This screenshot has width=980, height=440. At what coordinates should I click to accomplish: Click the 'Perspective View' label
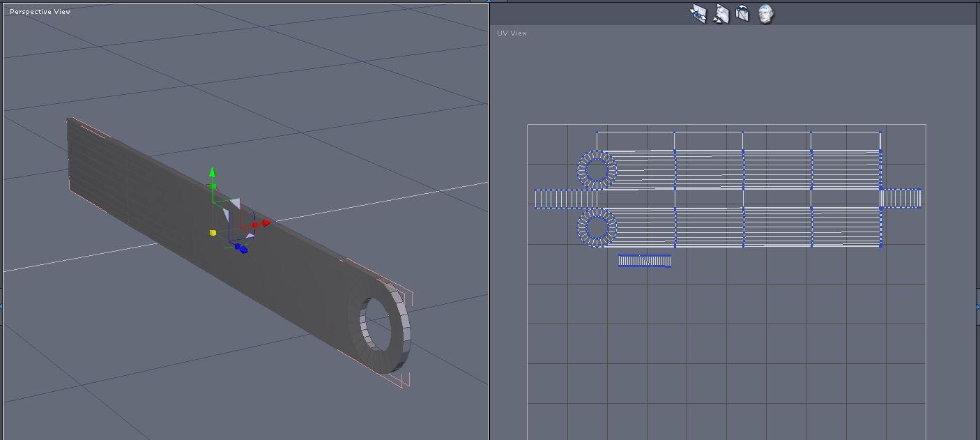tap(40, 12)
